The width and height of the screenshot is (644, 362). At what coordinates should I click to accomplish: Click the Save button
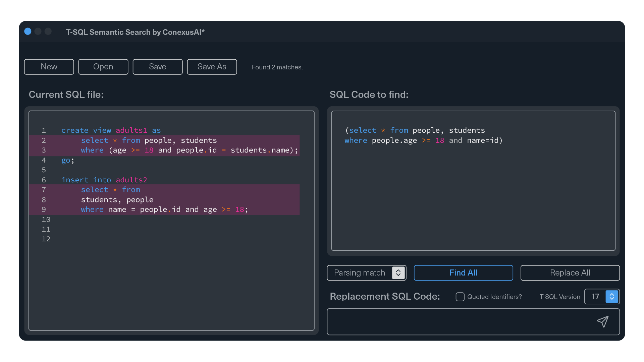(158, 67)
